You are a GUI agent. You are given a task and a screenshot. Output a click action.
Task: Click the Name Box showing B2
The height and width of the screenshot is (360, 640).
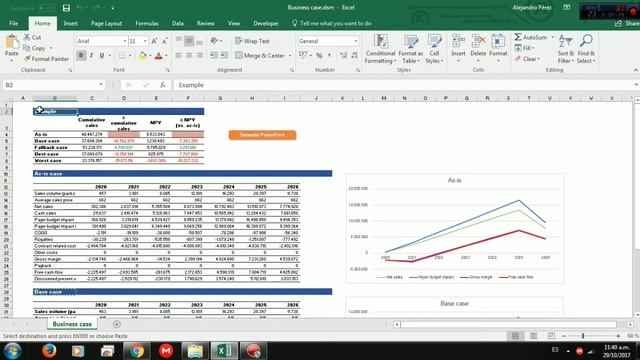pyautogui.click(x=53, y=85)
